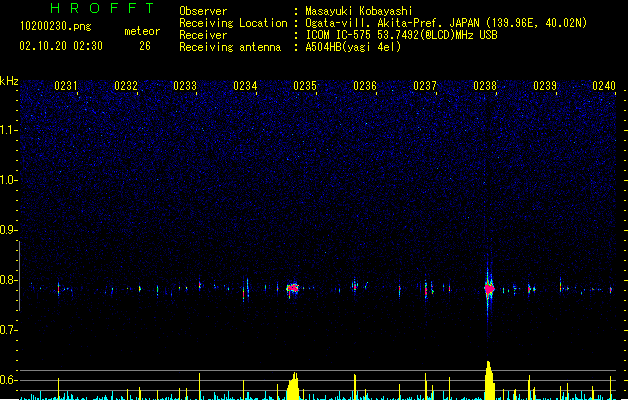Click the HROFFT title text

tap(103, 8)
